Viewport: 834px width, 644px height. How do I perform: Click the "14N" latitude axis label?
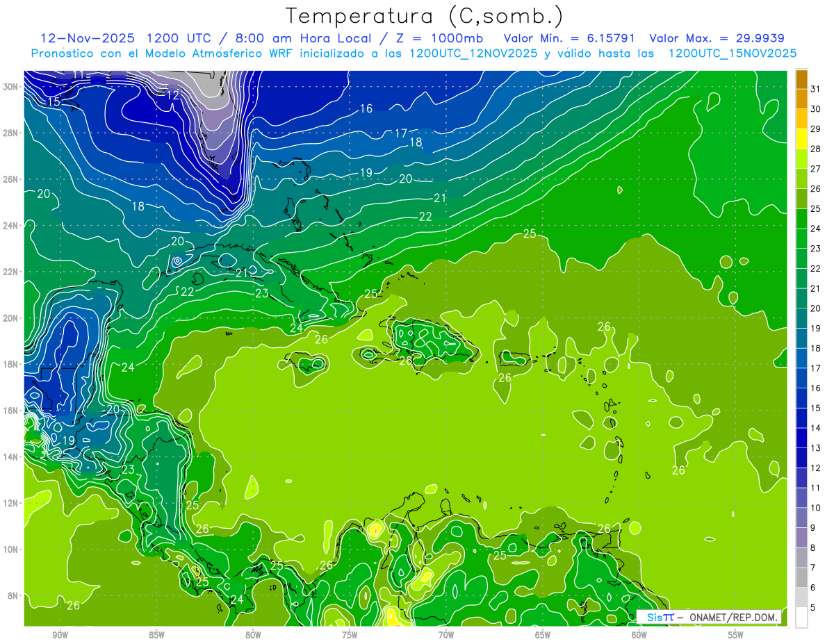tap(10, 456)
